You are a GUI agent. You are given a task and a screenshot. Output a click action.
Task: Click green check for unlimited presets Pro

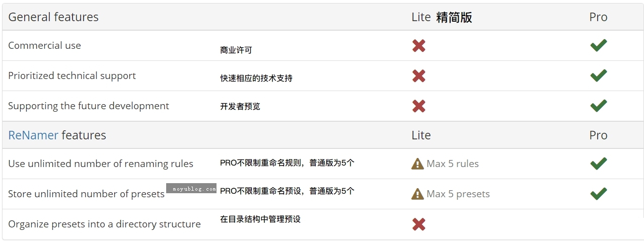(598, 194)
